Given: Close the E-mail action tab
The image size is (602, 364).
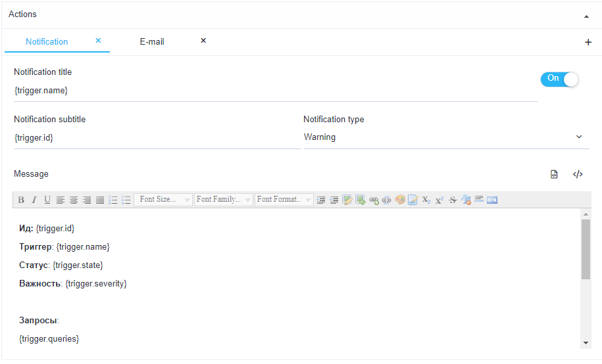Looking at the screenshot, I should coord(203,41).
